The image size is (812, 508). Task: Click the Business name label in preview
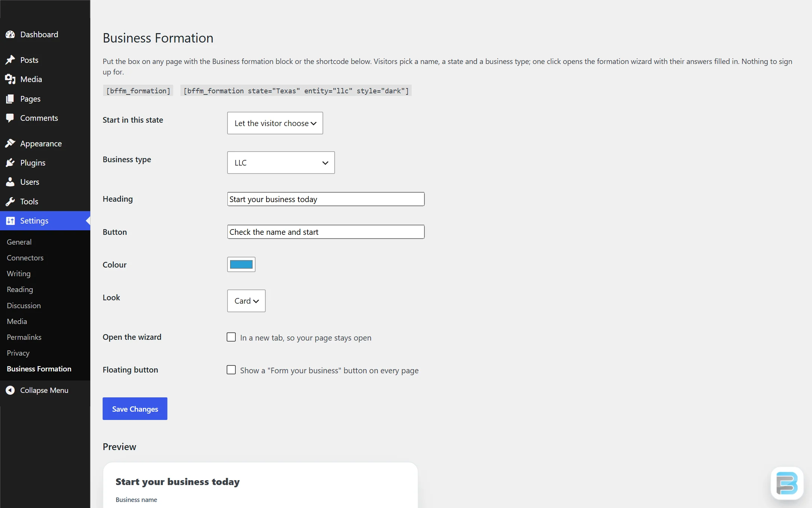click(136, 500)
